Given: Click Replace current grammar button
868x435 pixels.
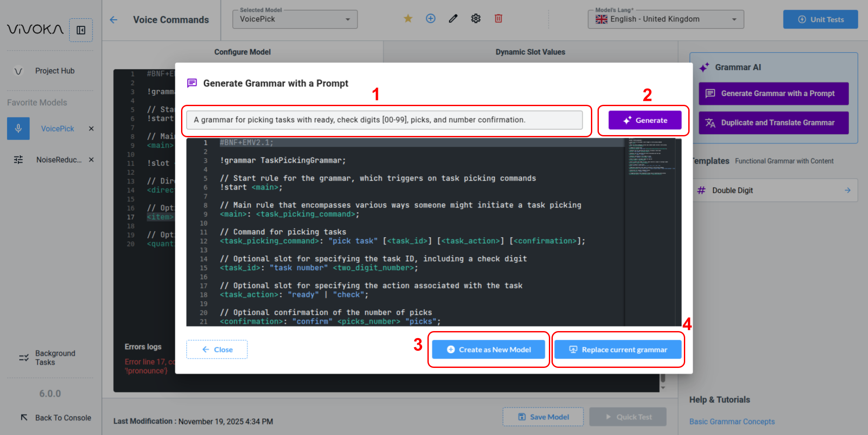Looking at the screenshot, I should (x=618, y=349).
